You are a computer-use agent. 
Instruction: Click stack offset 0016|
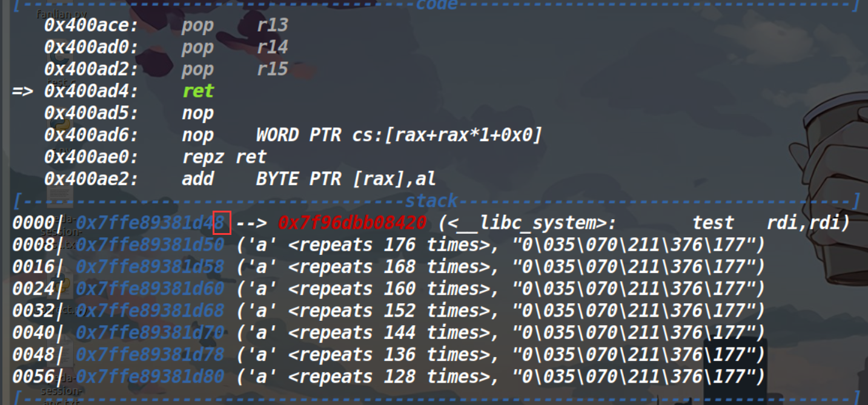point(38,267)
